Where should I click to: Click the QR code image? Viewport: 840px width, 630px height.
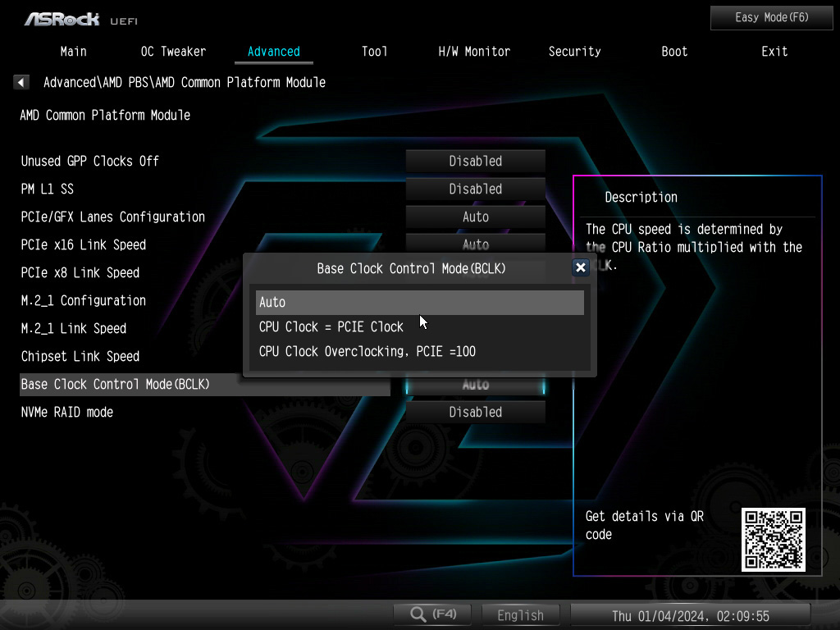click(773, 540)
